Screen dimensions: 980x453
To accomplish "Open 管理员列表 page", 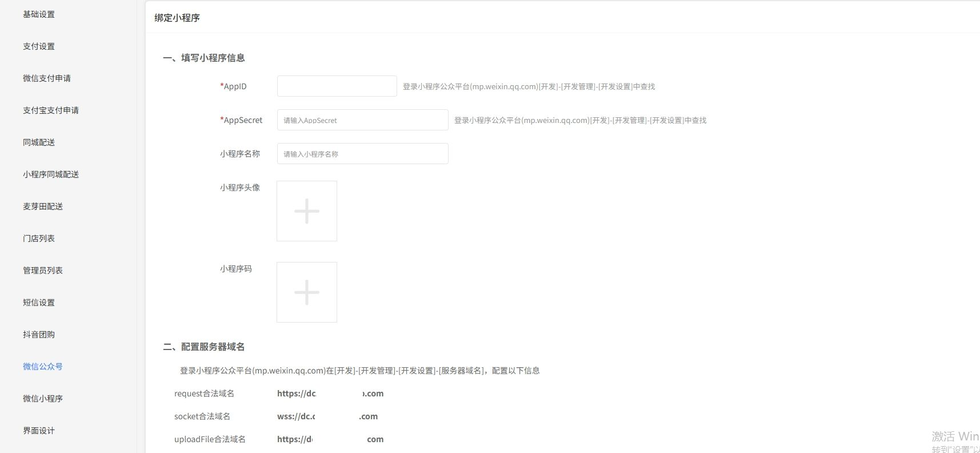I will (43, 271).
